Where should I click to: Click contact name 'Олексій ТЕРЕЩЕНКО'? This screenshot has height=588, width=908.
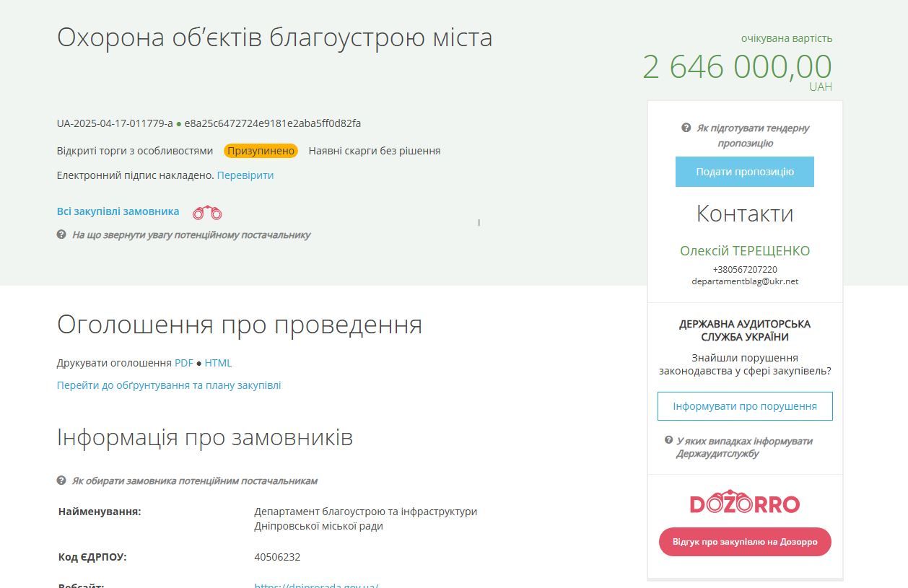coord(744,250)
